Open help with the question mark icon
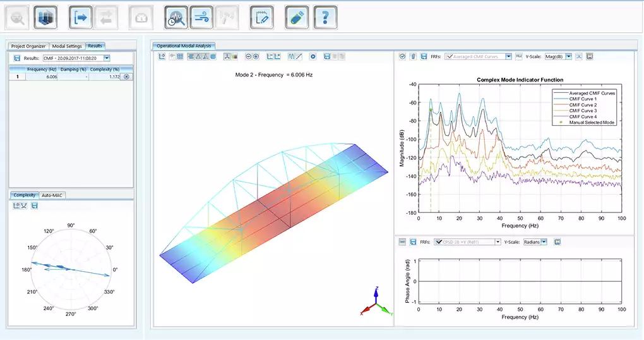The image size is (644, 340). pos(324,18)
